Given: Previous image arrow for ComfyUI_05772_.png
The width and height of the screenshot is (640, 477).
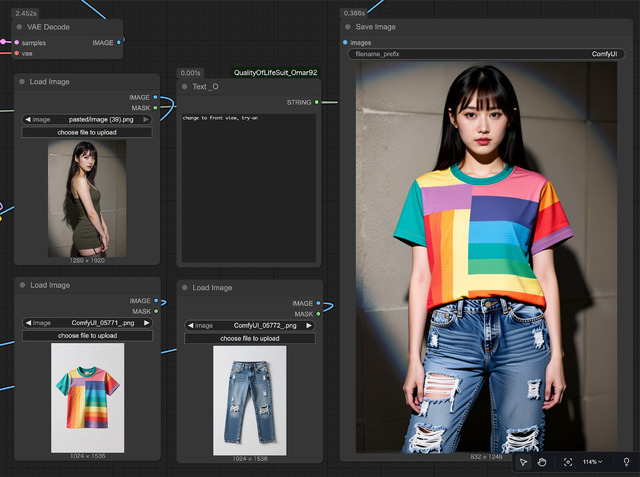Looking at the screenshot, I should point(190,325).
